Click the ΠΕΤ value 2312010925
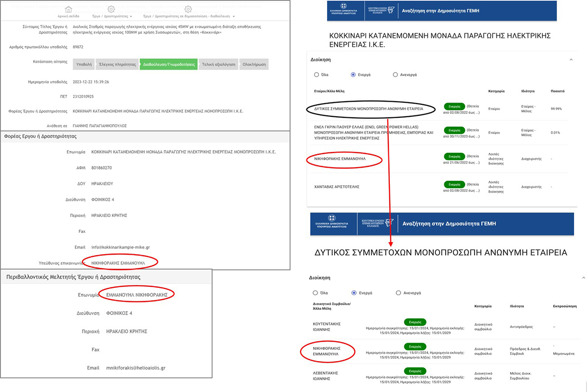This screenshot has width=587, height=392. coord(83,97)
